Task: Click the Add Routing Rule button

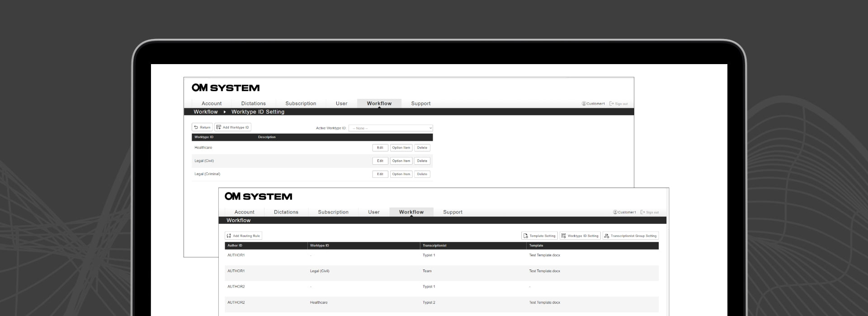Action: click(x=243, y=236)
